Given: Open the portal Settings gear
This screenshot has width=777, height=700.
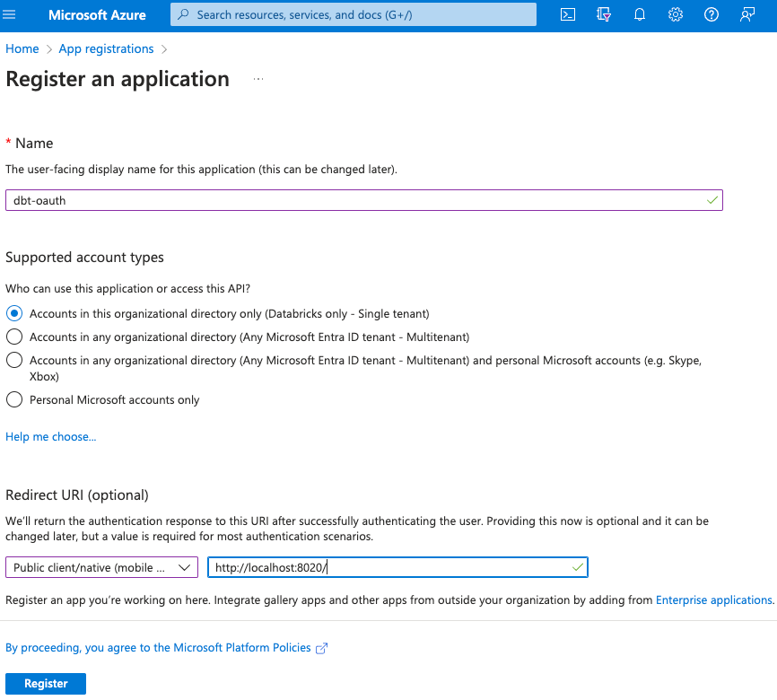Looking at the screenshot, I should point(676,15).
